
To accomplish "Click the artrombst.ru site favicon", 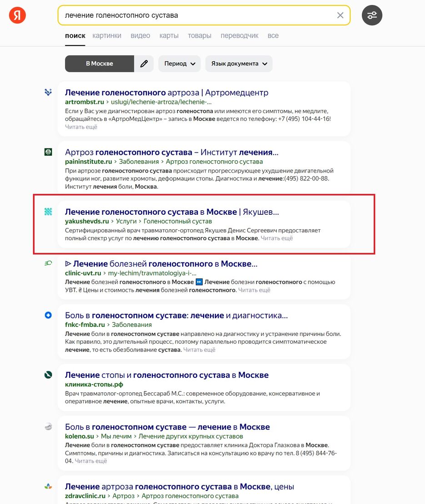I will click(48, 93).
